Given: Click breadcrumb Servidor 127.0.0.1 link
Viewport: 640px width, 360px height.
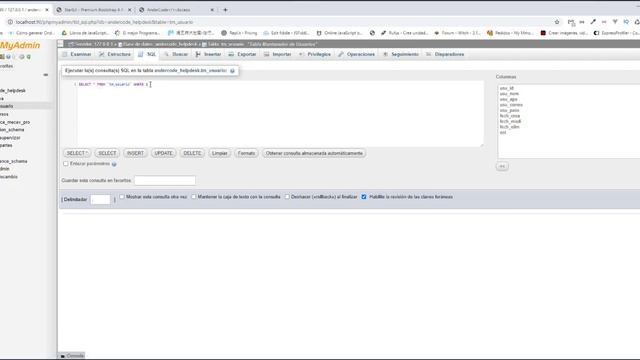Looking at the screenshot, I should tap(92, 44).
